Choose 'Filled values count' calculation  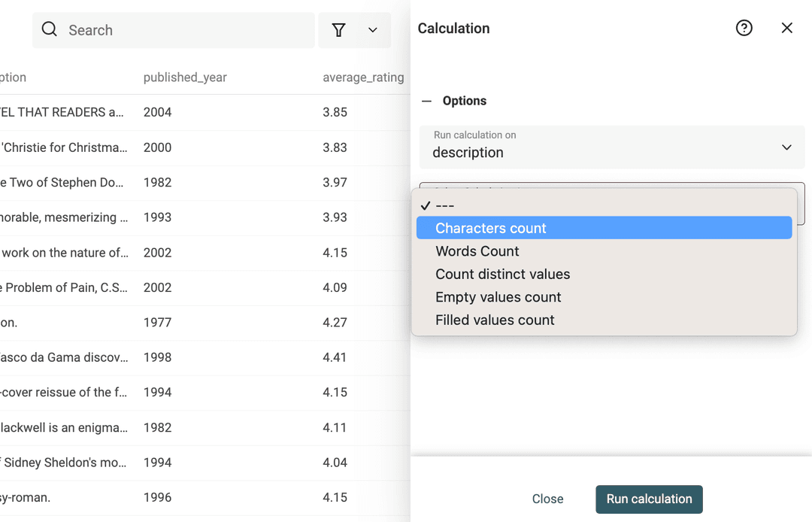(494, 320)
